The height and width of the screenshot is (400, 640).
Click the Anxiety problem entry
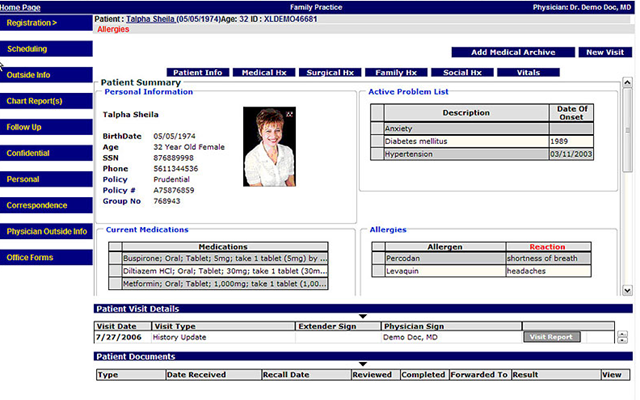point(466,129)
